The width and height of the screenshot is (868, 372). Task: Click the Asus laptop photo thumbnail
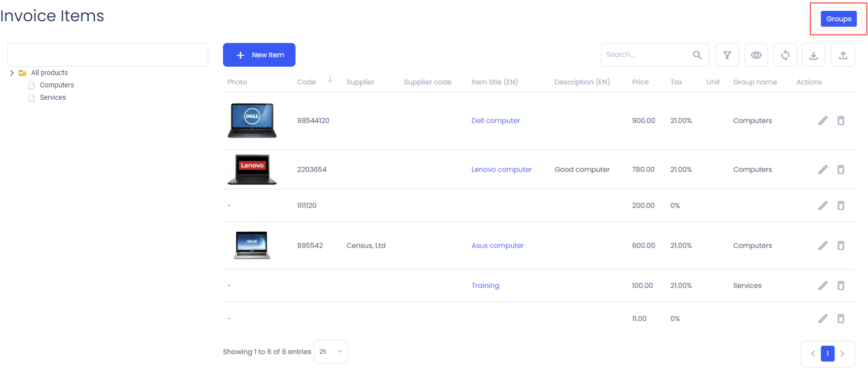pyautogui.click(x=252, y=246)
